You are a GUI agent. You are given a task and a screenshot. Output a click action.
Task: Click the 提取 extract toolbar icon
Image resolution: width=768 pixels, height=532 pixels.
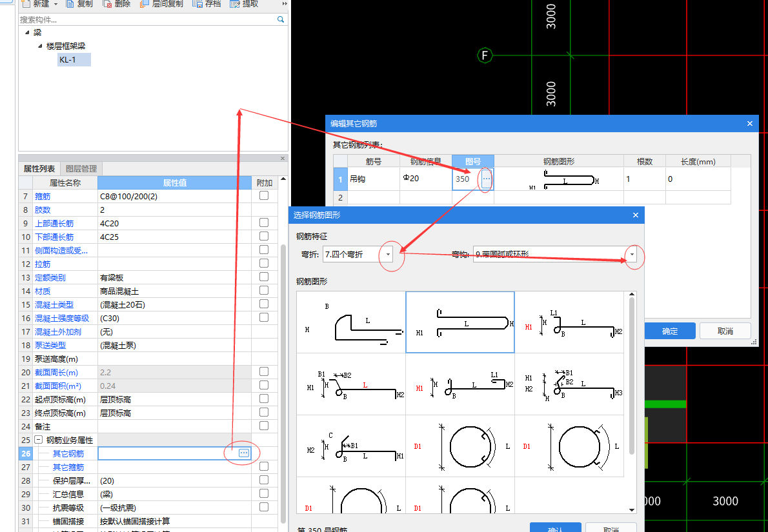coord(235,4)
